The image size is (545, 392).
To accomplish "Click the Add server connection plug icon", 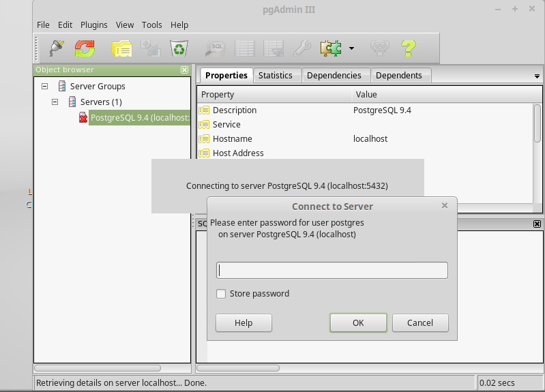I will (x=56, y=48).
